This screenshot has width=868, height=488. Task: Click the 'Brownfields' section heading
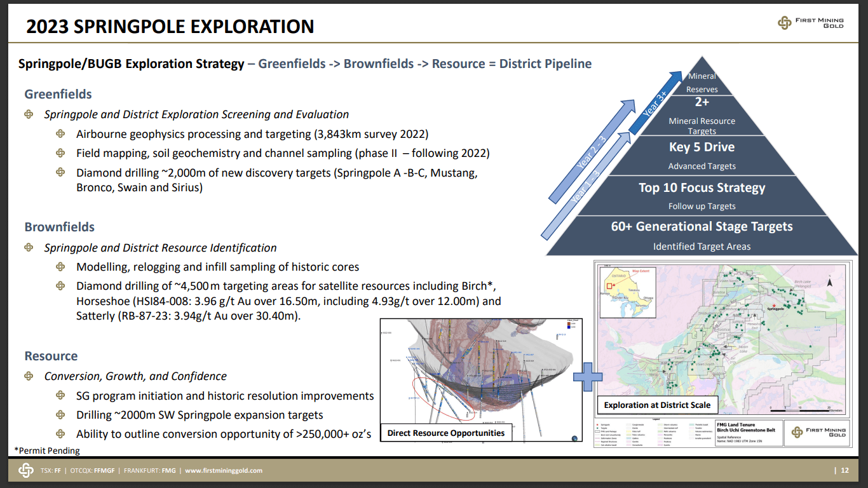point(59,227)
